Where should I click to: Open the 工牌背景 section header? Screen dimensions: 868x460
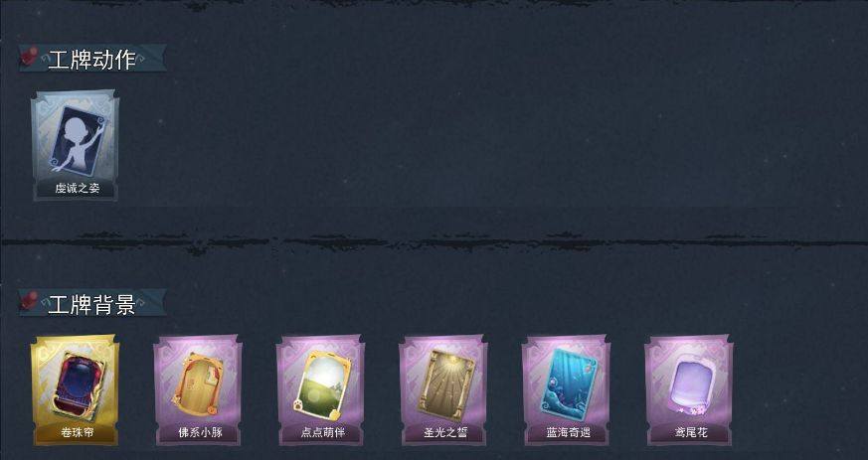(91, 304)
